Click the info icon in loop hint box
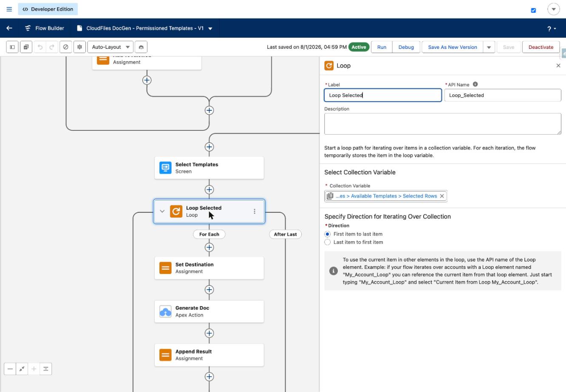Screen dimensions: 566x392 [334, 271]
